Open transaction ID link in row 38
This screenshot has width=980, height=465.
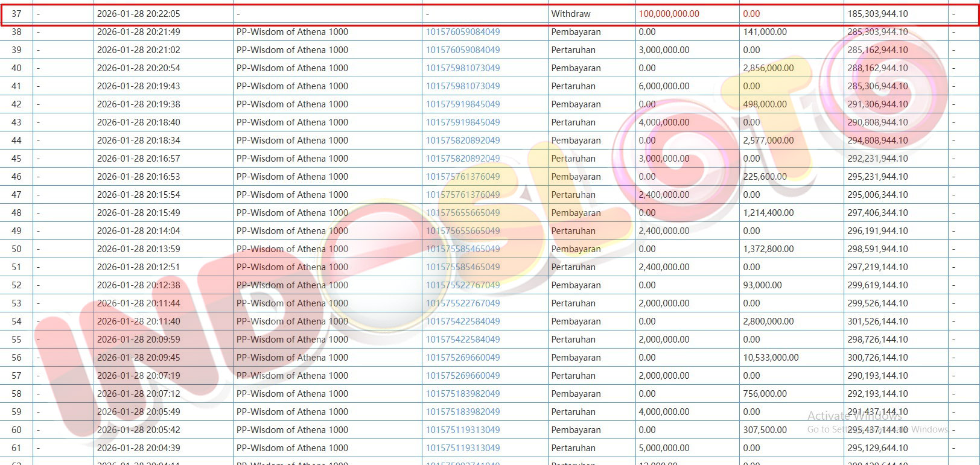tap(462, 32)
